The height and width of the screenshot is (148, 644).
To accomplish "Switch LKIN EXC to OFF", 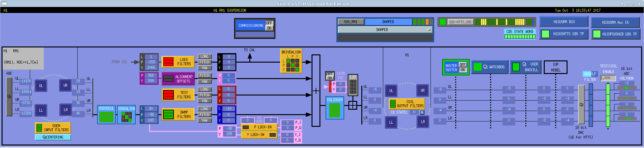I will [x=330, y=74].
